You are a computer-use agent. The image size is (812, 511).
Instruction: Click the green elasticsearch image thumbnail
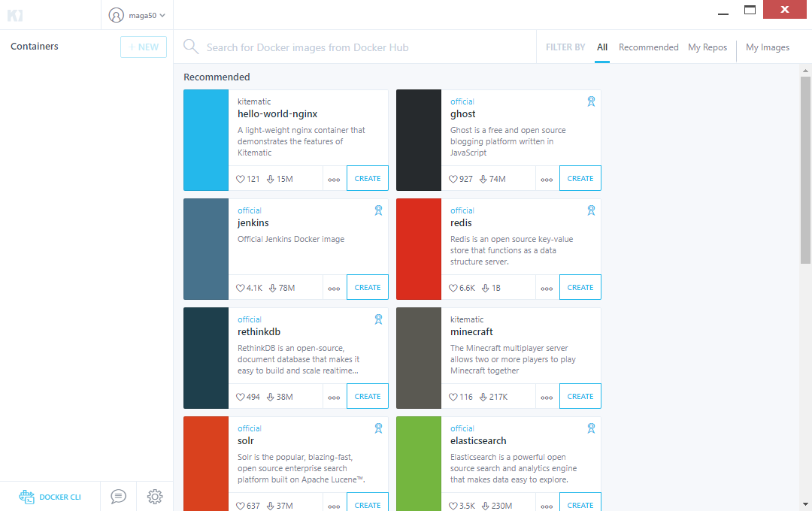419,464
